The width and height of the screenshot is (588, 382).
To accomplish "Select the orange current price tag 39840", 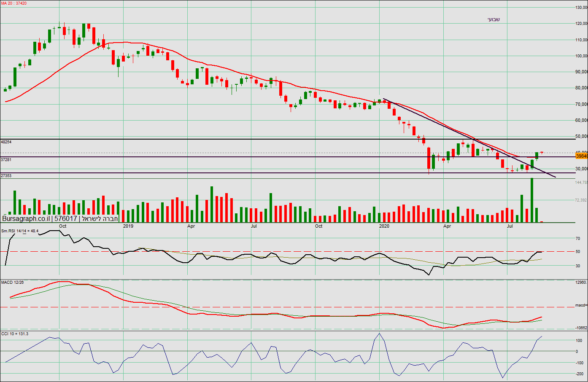I will 582,156.
